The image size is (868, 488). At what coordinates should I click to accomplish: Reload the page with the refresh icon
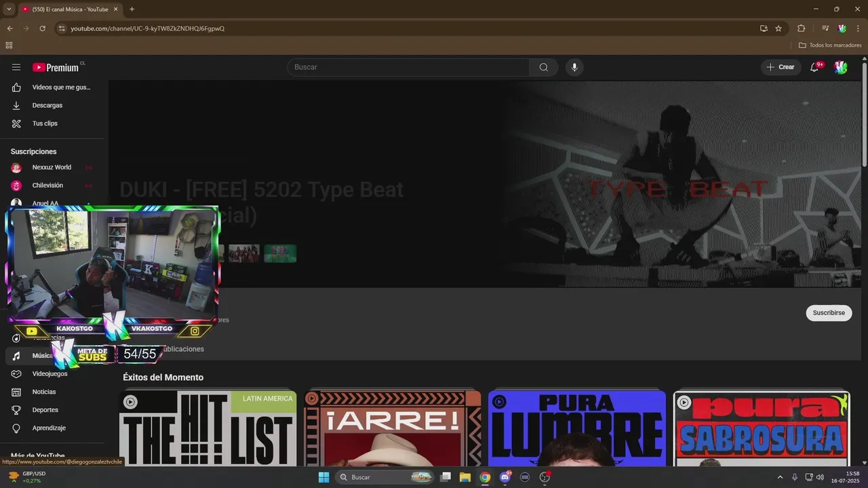coord(42,28)
